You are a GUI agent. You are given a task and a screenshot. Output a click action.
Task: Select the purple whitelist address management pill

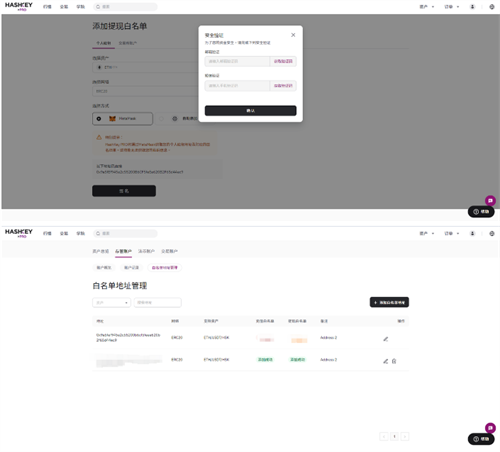pyautogui.click(x=164, y=268)
